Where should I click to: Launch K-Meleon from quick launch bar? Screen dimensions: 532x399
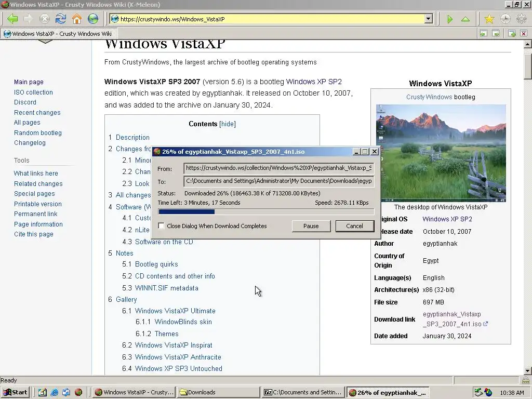(x=78, y=392)
